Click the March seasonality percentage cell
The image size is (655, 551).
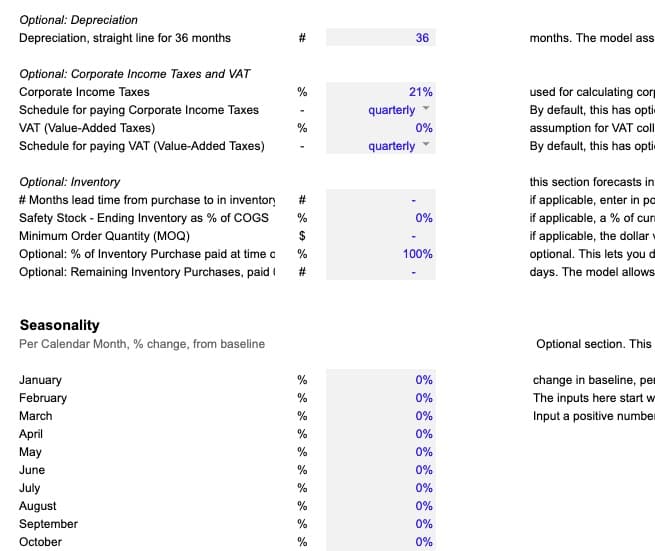[381, 416]
